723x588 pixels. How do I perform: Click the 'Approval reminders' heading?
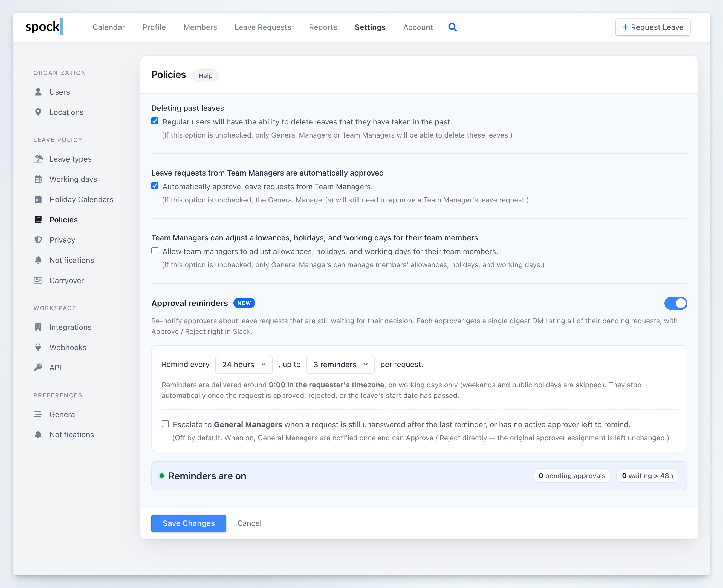189,303
